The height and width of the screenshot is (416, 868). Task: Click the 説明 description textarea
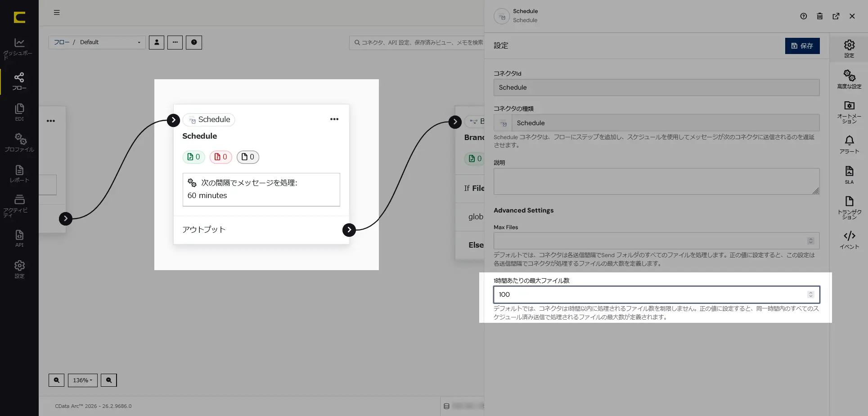pos(657,181)
